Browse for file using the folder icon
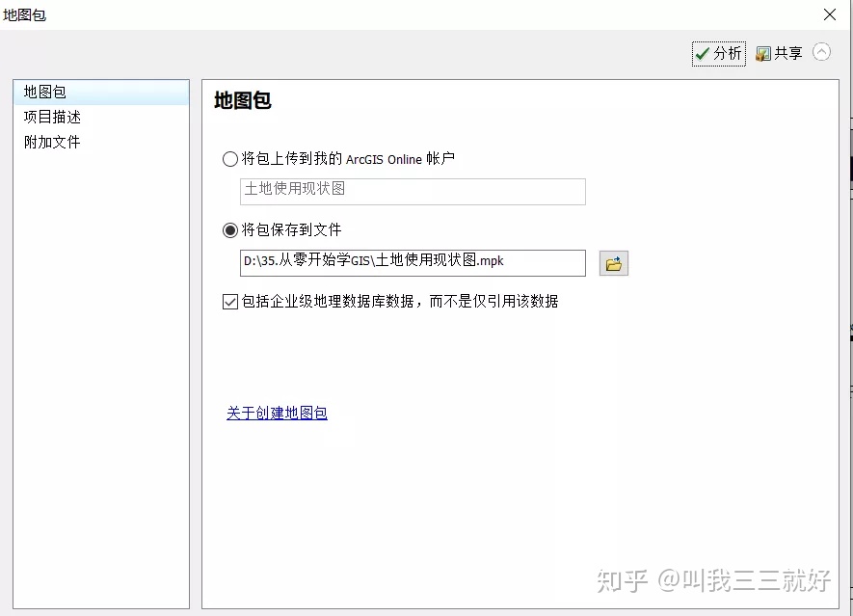The width and height of the screenshot is (853, 616). click(614, 263)
